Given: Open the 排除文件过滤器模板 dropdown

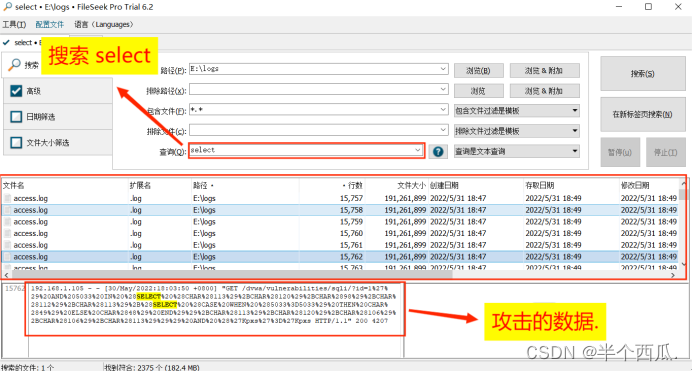Looking at the screenshot, I should 516,131.
